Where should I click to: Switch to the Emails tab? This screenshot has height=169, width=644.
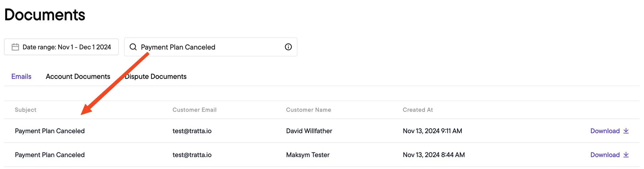pos(21,76)
